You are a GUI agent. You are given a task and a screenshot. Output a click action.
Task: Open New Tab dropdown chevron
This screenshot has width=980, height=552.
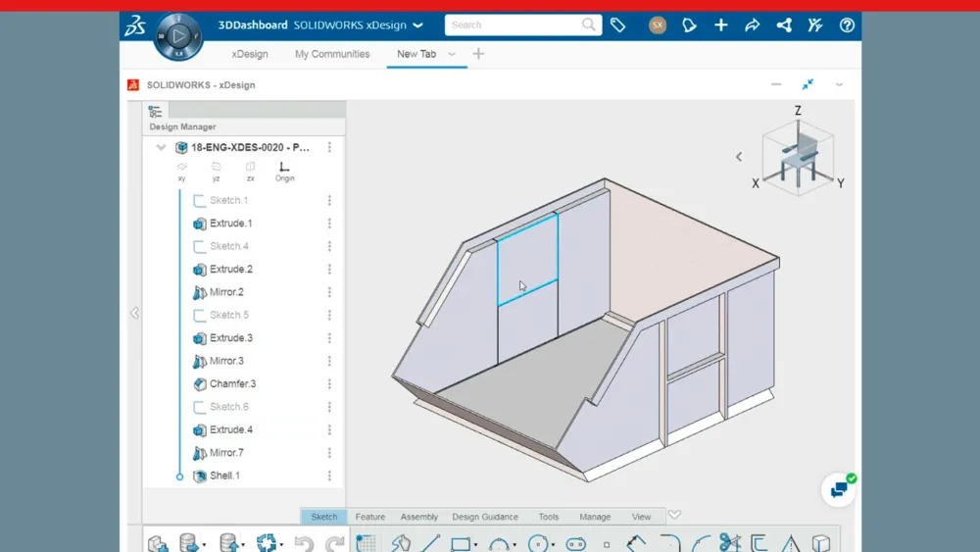[x=452, y=54]
